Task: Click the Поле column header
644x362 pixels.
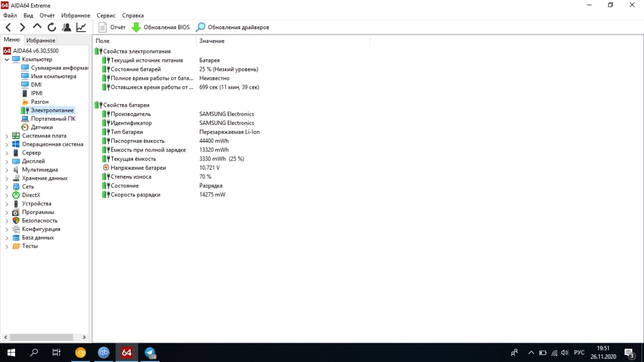Action: [x=144, y=41]
